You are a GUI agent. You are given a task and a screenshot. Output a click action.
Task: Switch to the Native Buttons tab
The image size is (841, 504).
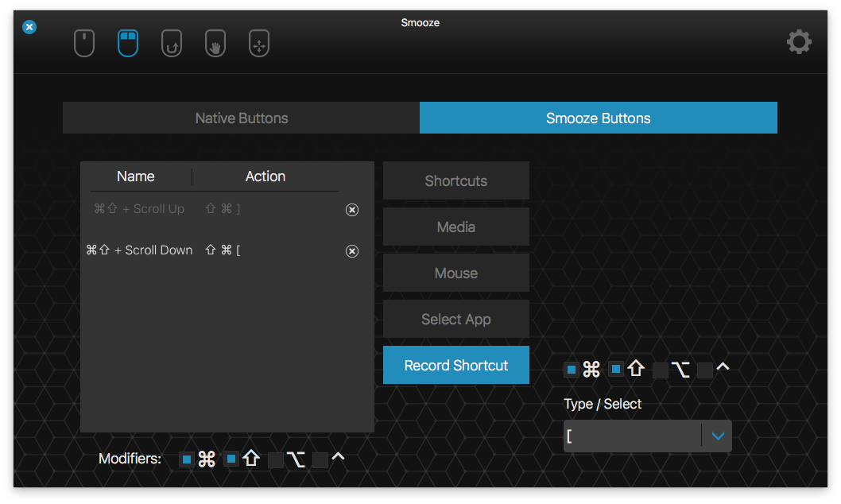[x=242, y=118]
